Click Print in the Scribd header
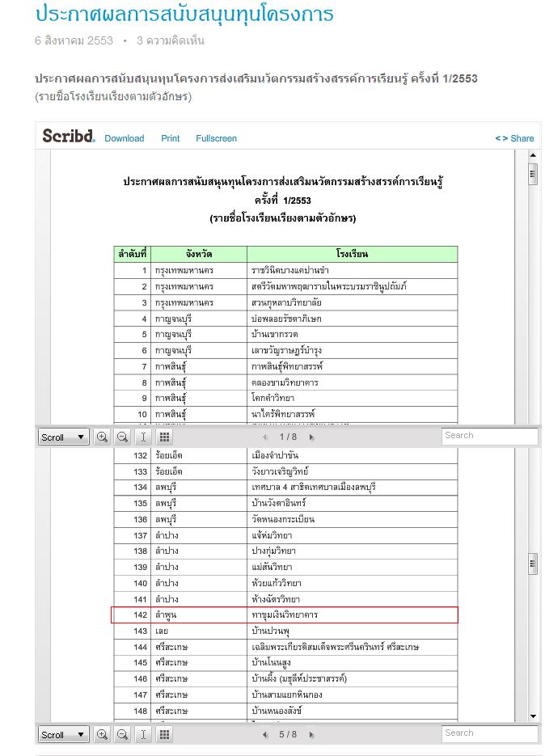This screenshot has height=756, width=545. 171,138
